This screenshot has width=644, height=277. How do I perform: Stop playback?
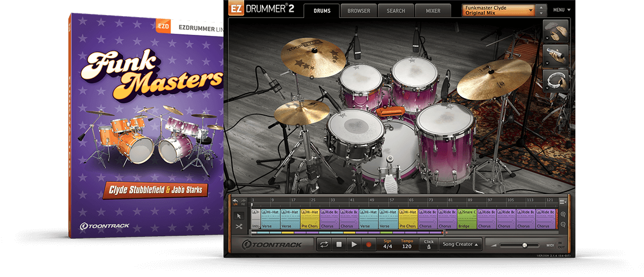tap(339, 244)
